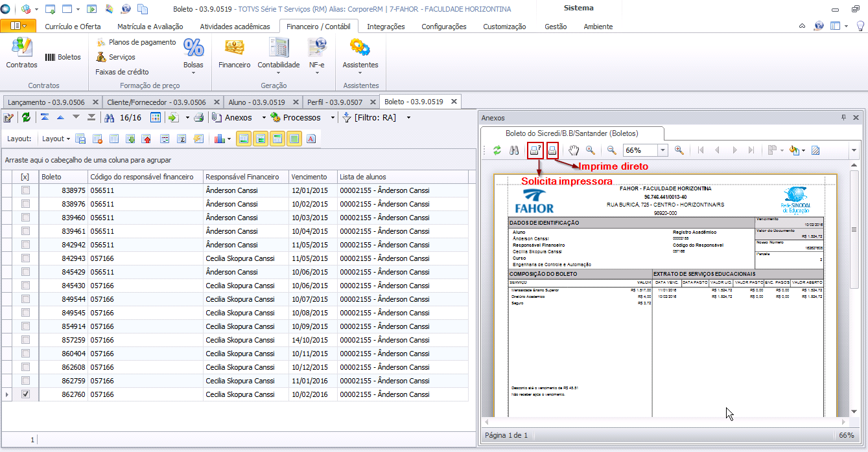Expand the Anexos dropdown arrow
The height and width of the screenshot is (452, 868).
click(264, 118)
